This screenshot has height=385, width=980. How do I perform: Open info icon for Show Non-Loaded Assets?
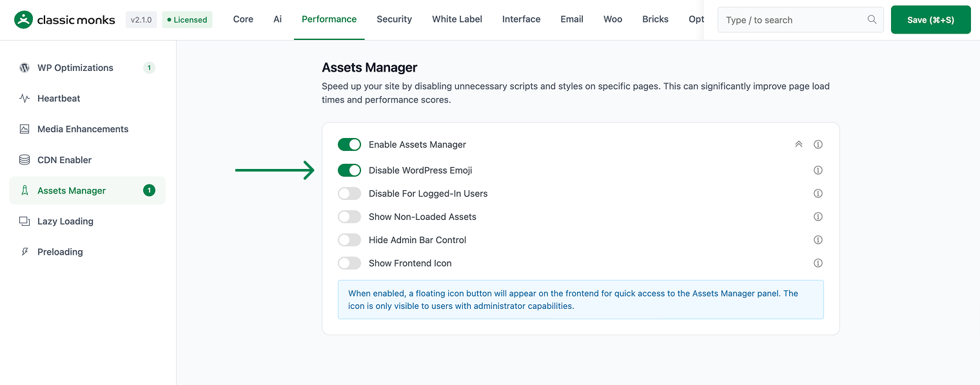coord(818,217)
